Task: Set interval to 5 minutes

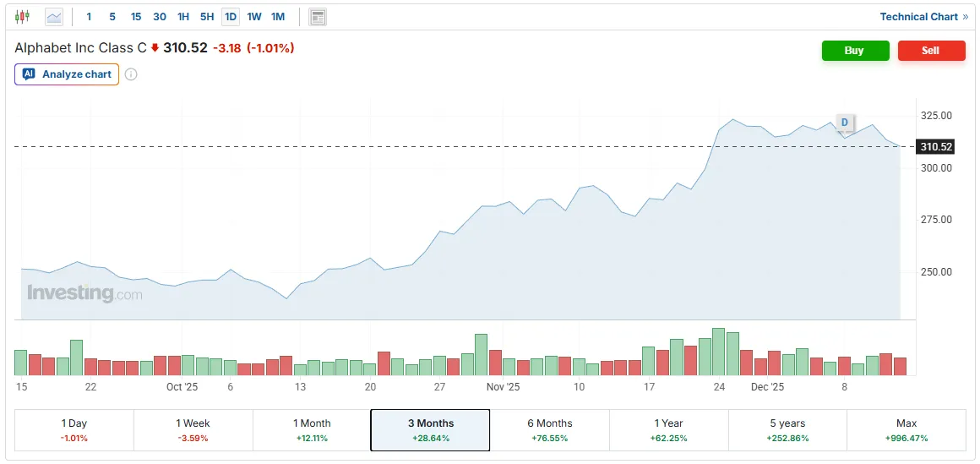Action: coord(112,16)
